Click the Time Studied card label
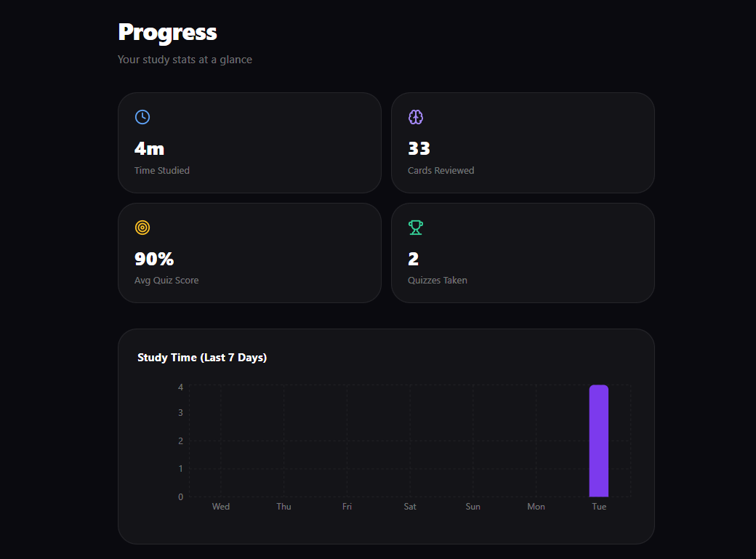 [x=162, y=170]
